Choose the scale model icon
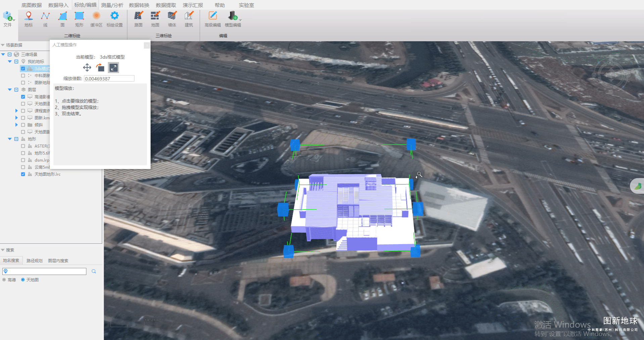This screenshot has width=644, height=340. [113, 68]
